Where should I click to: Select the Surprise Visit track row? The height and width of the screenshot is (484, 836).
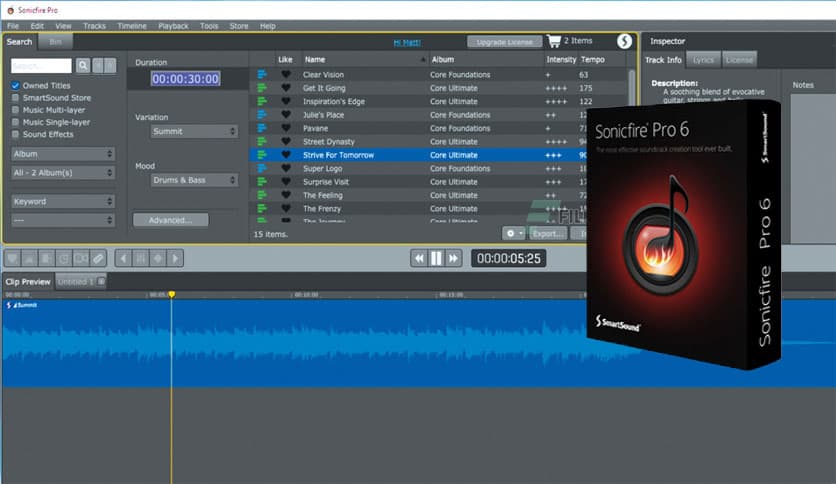(x=417, y=182)
